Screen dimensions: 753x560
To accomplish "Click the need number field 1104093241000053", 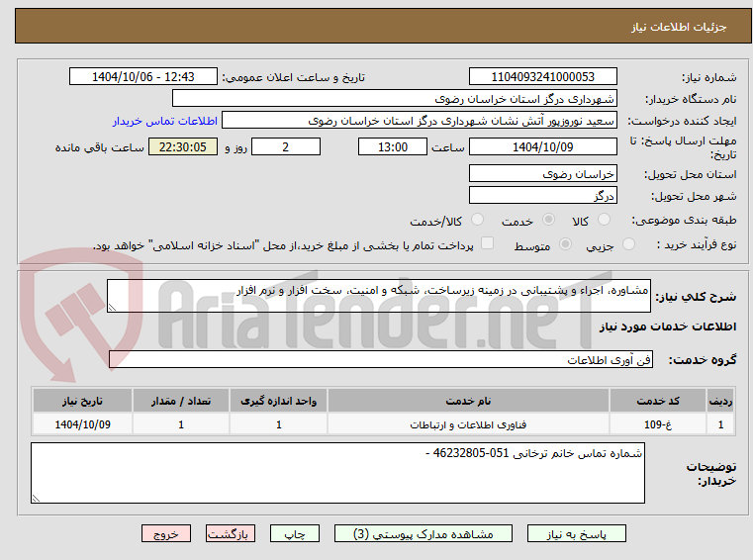I will pyautogui.click(x=542, y=77).
